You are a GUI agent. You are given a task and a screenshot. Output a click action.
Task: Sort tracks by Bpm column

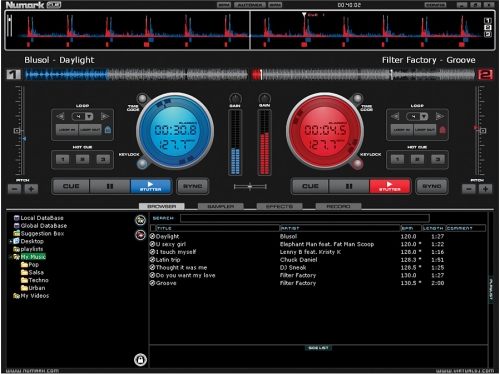coord(411,228)
